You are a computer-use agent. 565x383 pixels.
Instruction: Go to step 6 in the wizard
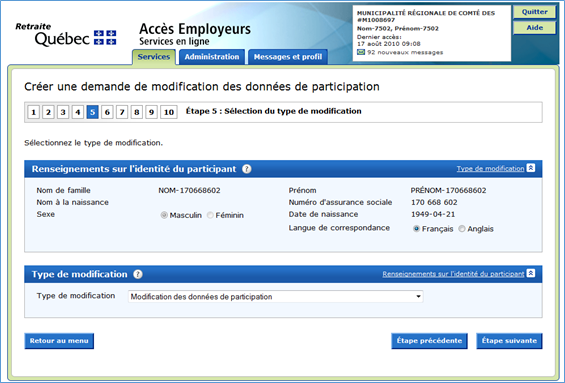pyautogui.click(x=107, y=112)
